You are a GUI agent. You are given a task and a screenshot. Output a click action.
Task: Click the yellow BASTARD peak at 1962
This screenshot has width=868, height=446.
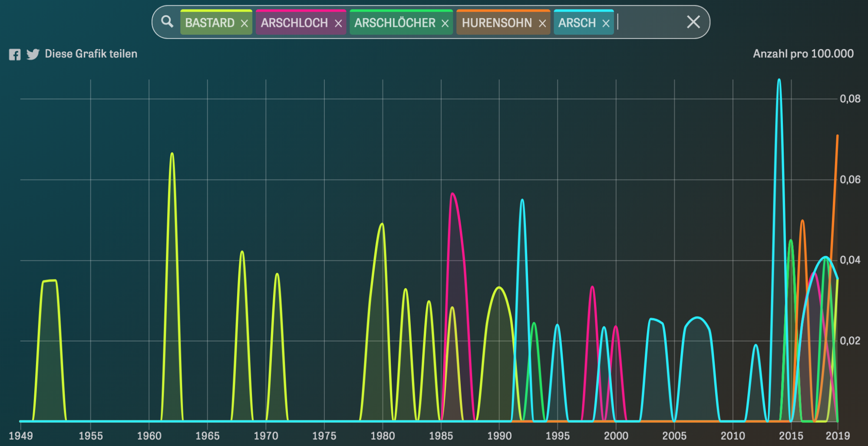coord(172,154)
